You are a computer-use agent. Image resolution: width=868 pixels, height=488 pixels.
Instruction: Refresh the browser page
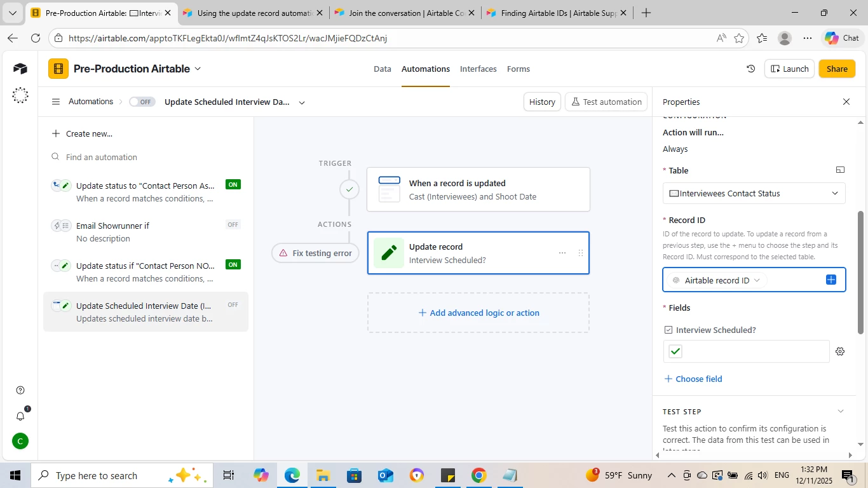point(36,38)
